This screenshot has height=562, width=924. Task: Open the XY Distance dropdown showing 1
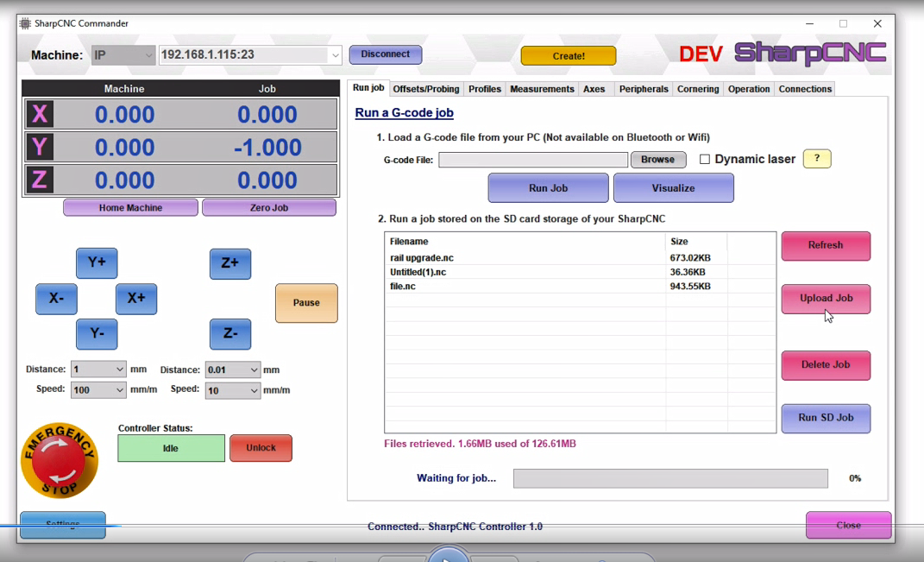(98, 369)
